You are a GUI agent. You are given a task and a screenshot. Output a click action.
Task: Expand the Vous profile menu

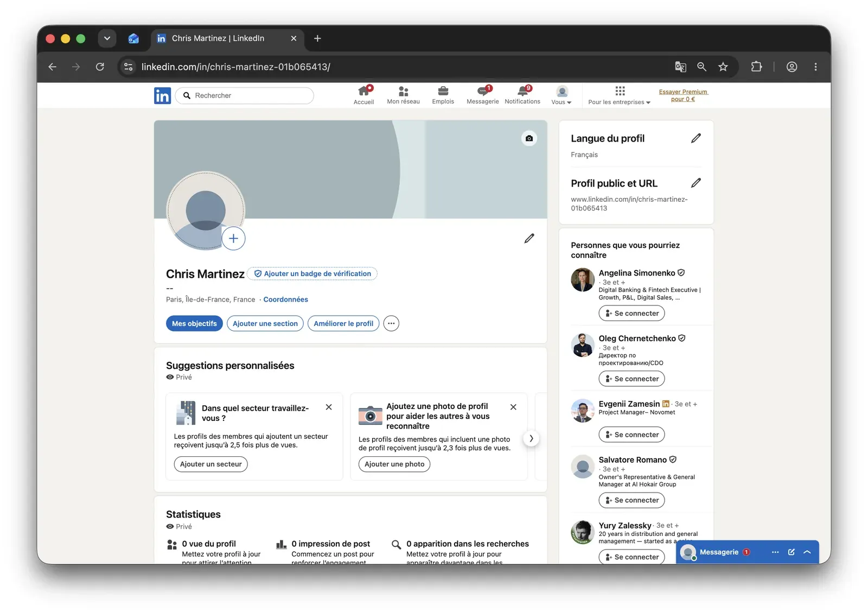pos(561,95)
